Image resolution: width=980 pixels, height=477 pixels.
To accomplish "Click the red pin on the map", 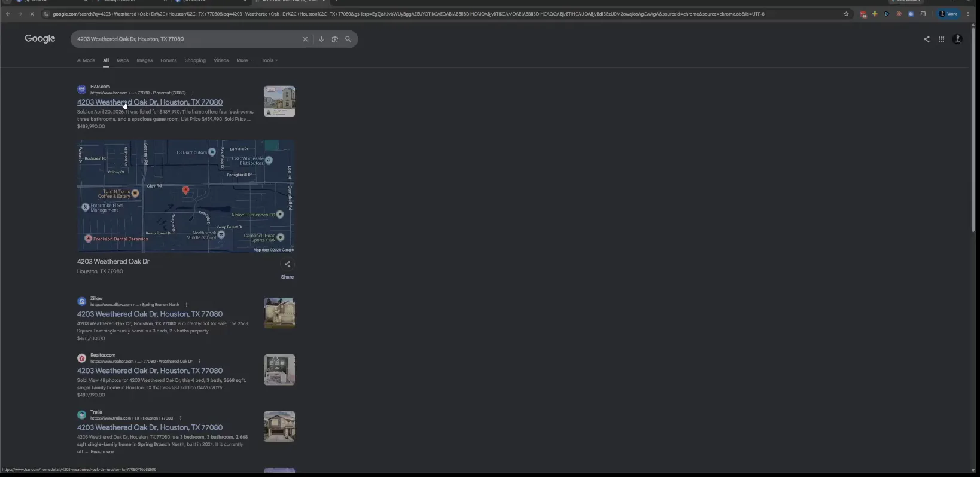I will tap(185, 190).
